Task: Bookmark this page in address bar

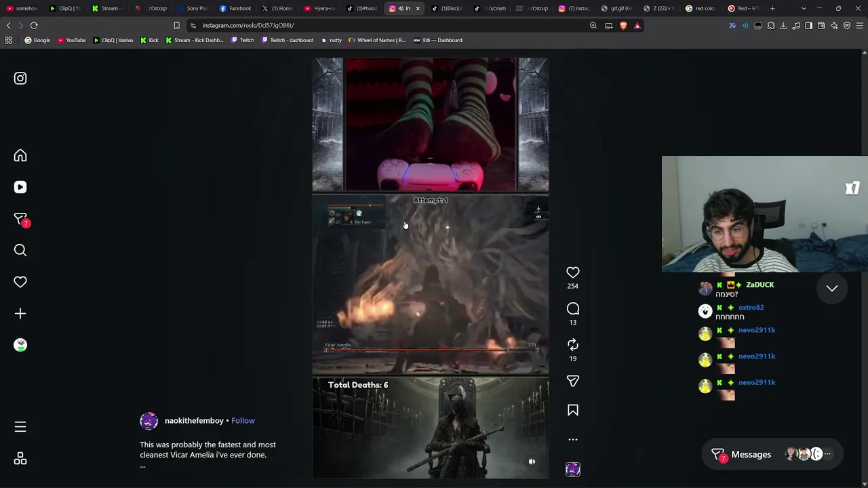Action: pyautogui.click(x=176, y=26)
